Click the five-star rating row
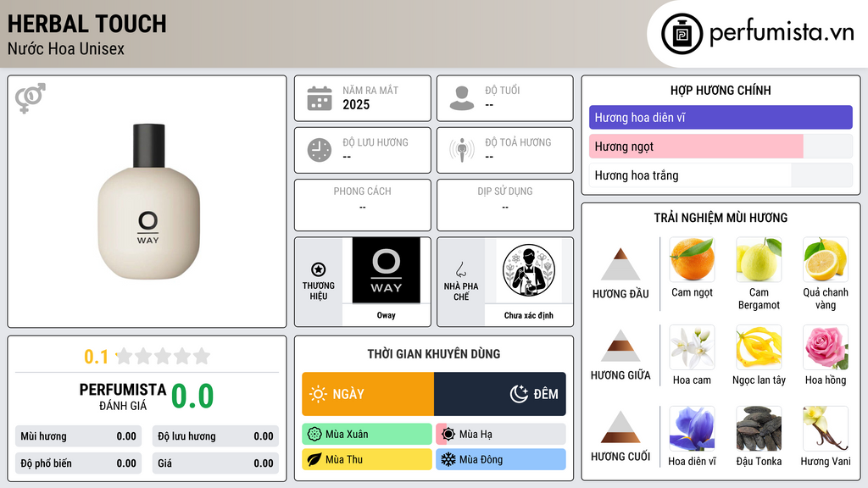Screen dimensions: 868x488 click(164, 356)
